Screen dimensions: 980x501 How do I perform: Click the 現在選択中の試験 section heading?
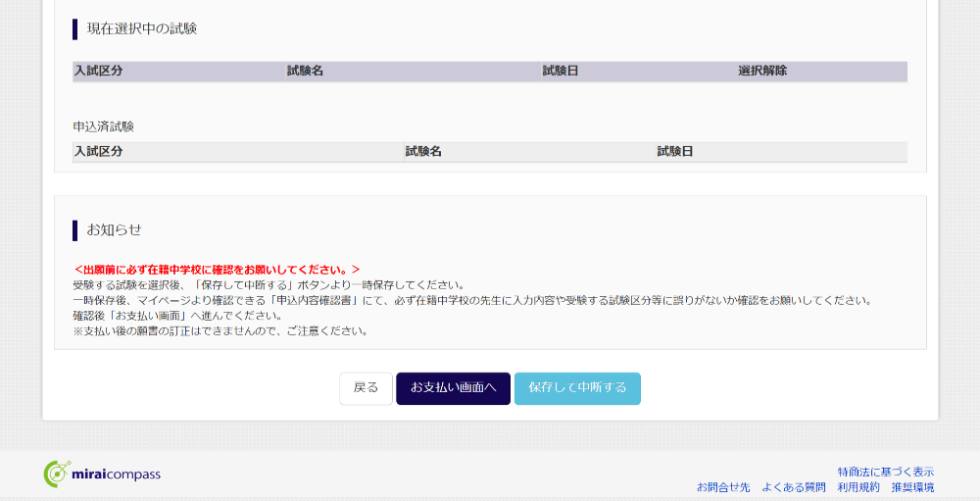pos(142,28)
